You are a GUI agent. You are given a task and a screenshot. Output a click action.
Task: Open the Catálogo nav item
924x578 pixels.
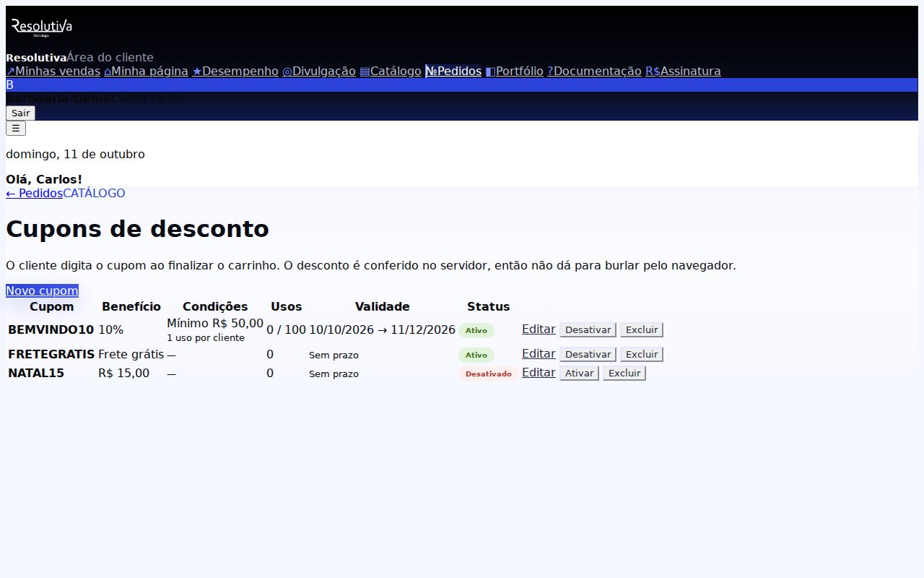pyautogui.click(x=391, y=71)
